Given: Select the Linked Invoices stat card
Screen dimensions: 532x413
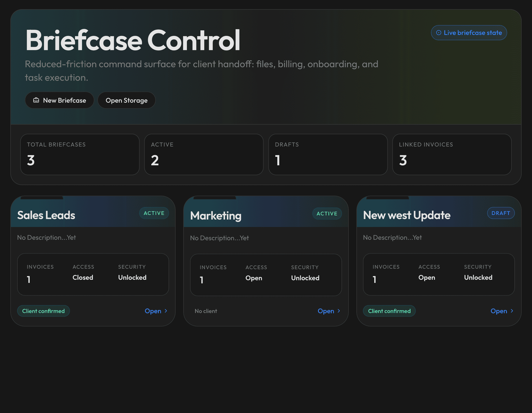Looking at the screenshot, I should (452, 154).
